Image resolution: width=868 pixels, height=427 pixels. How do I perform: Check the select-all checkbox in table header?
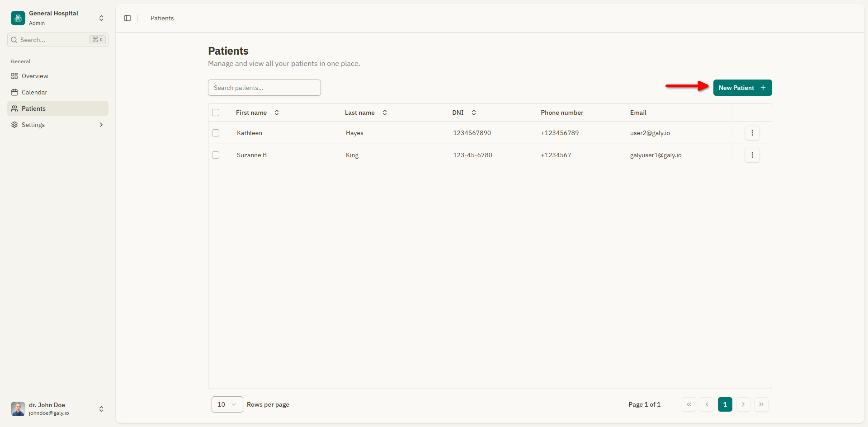216,113
